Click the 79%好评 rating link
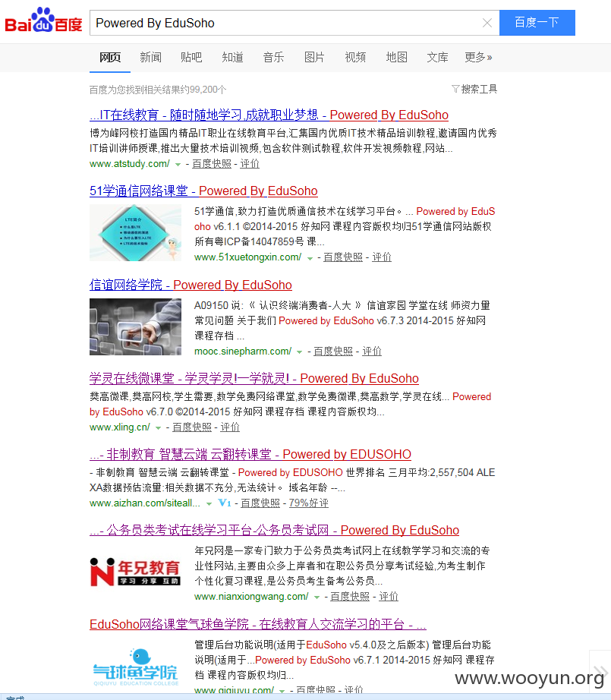 (x=308, y=503)
